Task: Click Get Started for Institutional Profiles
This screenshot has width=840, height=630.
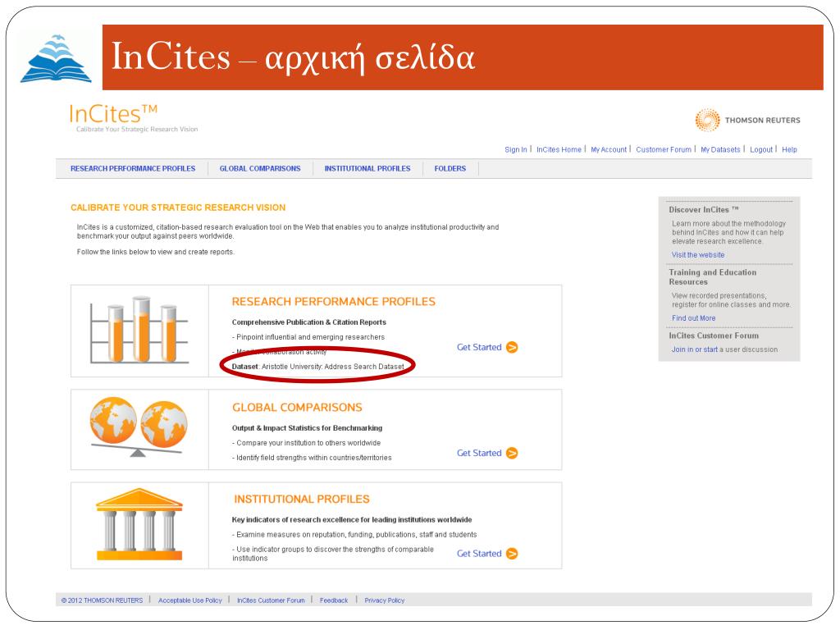Action: pos(479,554)
